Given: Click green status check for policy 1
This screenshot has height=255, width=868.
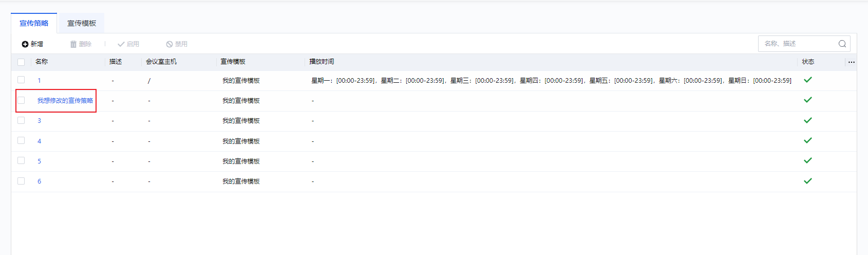Looking at the screenshot, I should pos(808,80).
